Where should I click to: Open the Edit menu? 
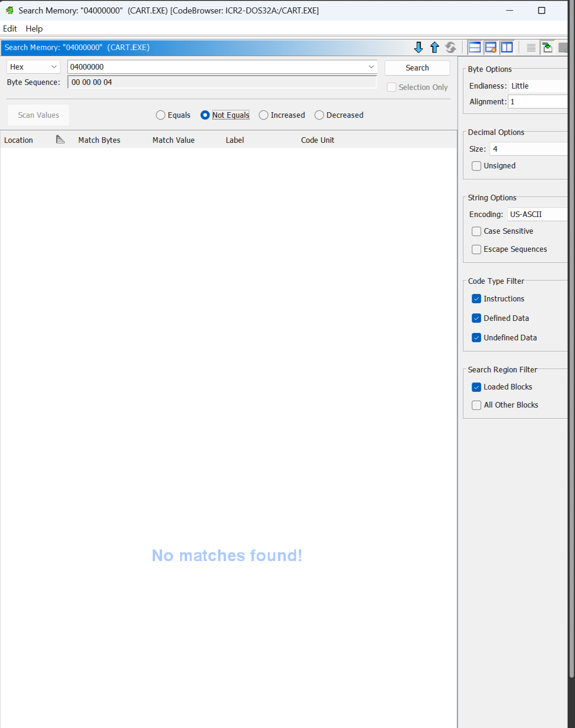(x=10, y=28)
